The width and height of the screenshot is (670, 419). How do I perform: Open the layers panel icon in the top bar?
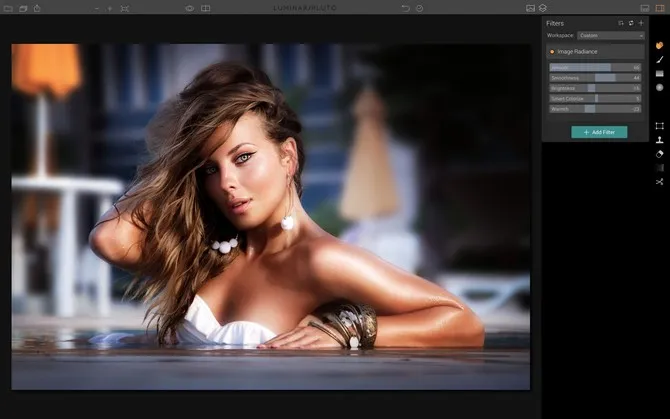click(543, 8)
